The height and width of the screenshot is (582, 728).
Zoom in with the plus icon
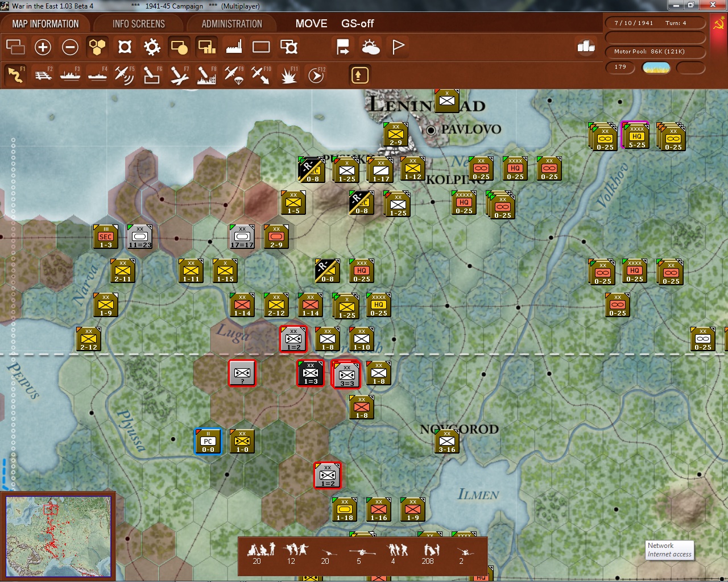pyautogui.click(x=43, y=47)
